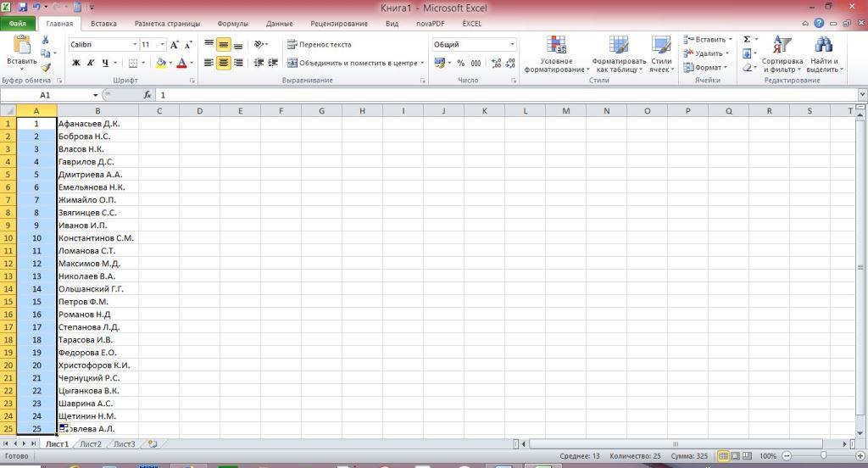868x468 pixels.
Task: Open the Общий number format dropdown
Action: (x=513, y=44)
